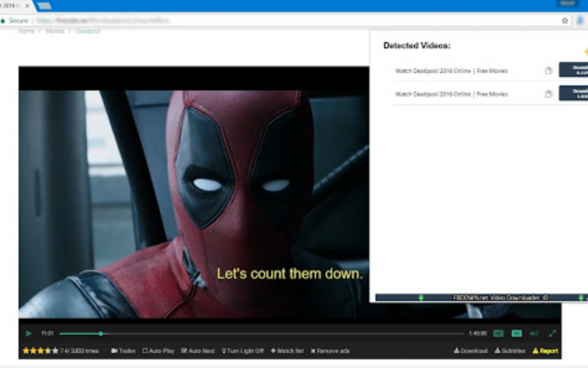Toggle fullscreen mode on the video

(x=553, y=333)
